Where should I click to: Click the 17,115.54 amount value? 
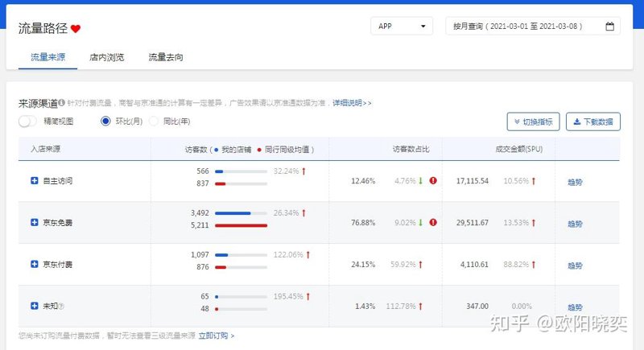pyautogui.click(x=473, y=181)
